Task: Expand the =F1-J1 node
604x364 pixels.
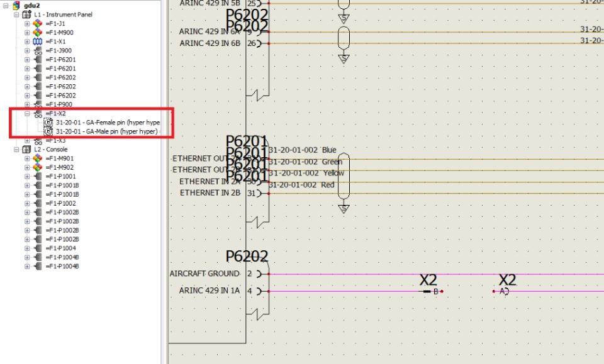Action: pyautogui.click(x=27, y=23)
